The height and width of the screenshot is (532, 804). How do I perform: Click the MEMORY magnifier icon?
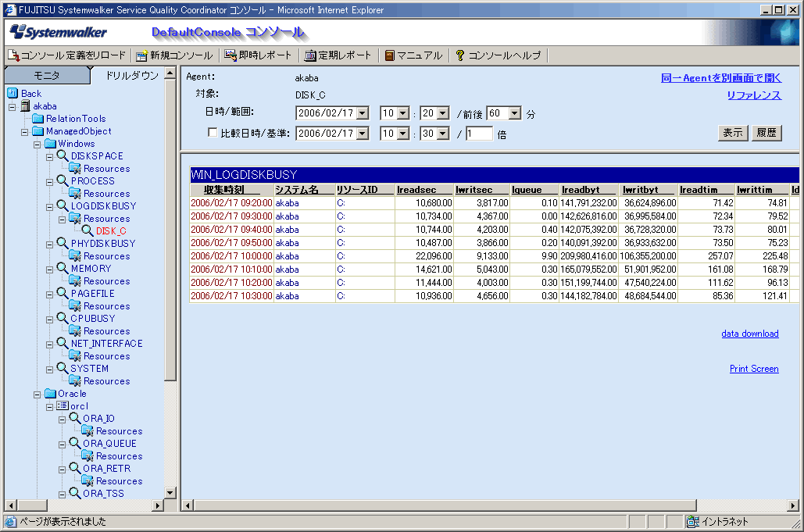[x=63, y=268]
